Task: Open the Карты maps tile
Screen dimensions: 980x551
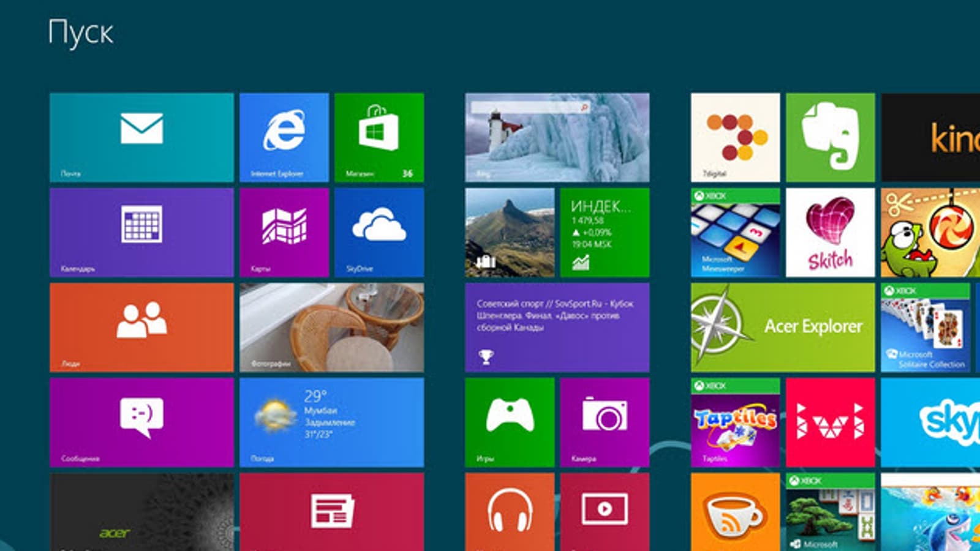Action: point(284,233)
